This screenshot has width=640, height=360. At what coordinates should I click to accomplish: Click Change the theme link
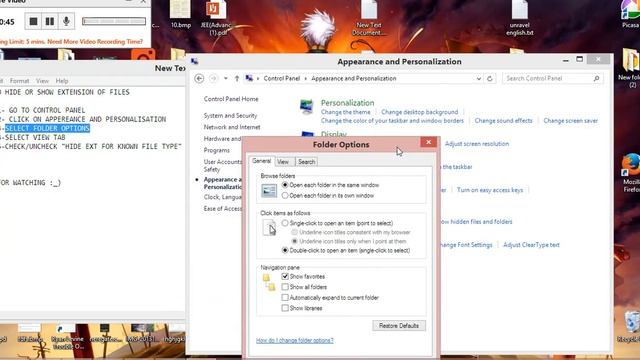click(345, 112)
